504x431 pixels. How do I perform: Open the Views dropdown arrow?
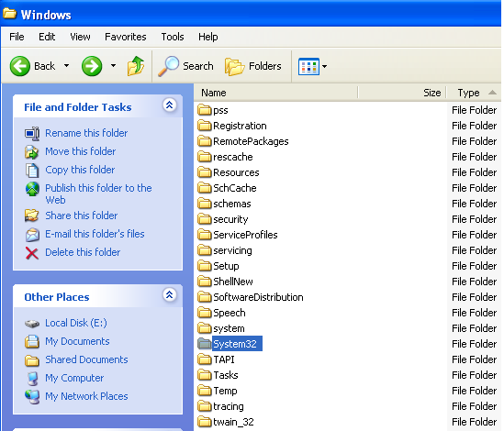point(325,66)
